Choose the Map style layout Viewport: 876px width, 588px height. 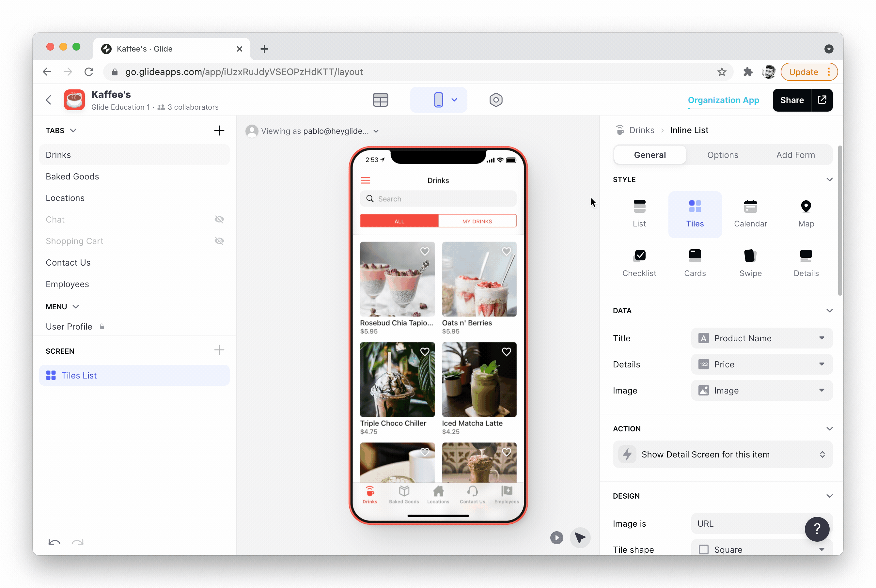click(806, 214)
